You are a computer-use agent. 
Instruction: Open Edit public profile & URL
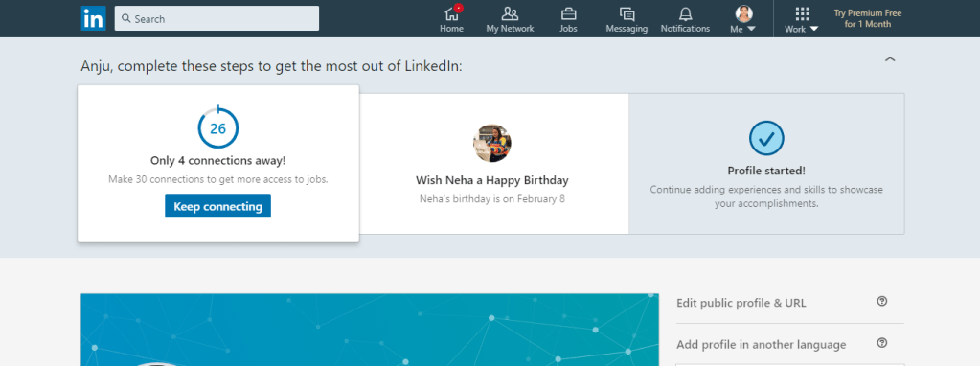pos(741,303)
